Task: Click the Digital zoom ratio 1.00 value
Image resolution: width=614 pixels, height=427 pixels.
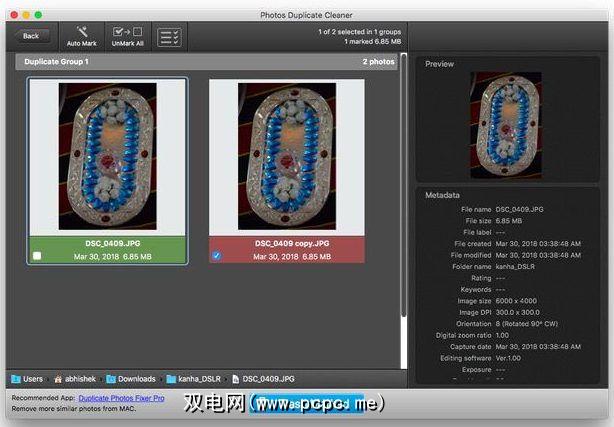Action: point(502,335)
